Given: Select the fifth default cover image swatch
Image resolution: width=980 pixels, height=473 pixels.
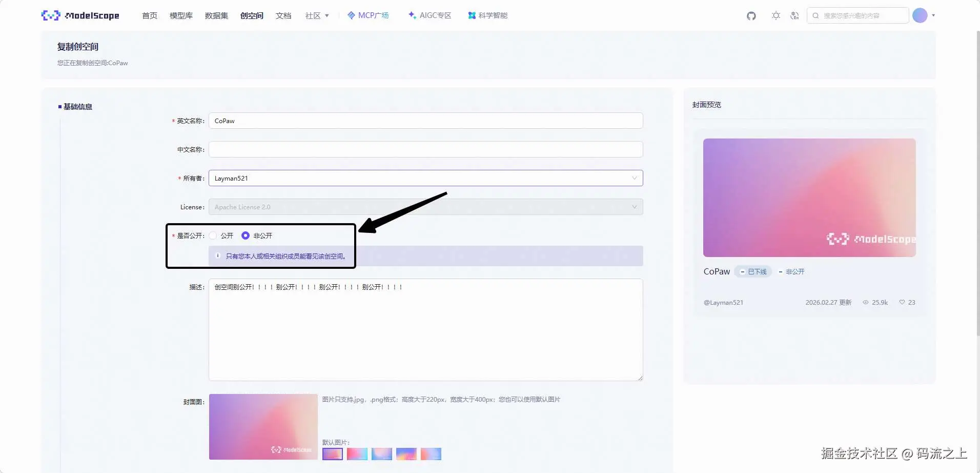Looking at the screenshot, I should [x=431, y=454].
